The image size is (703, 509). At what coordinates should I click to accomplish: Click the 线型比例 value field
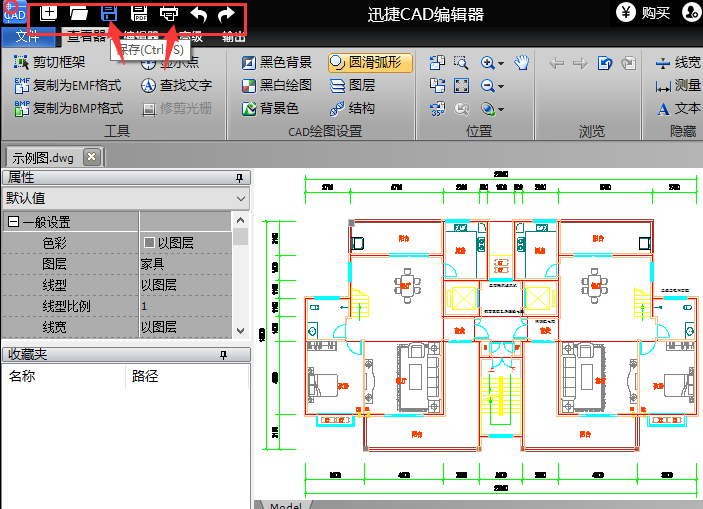185,306
